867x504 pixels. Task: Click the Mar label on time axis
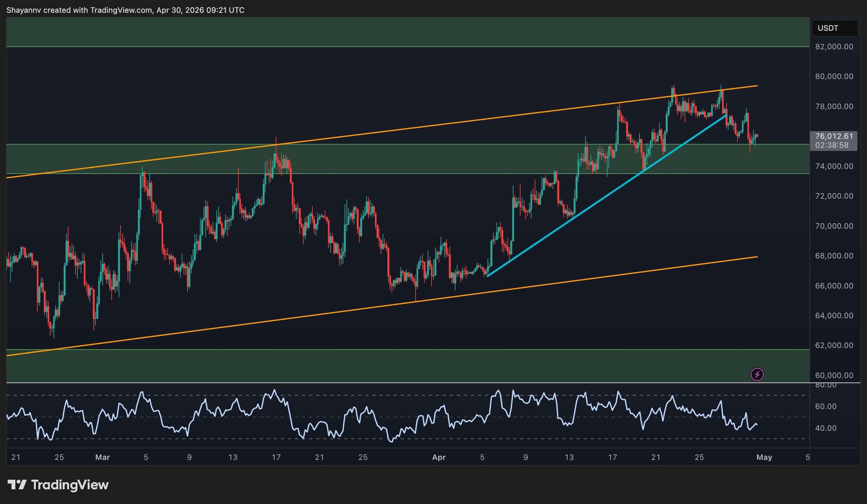102,457
